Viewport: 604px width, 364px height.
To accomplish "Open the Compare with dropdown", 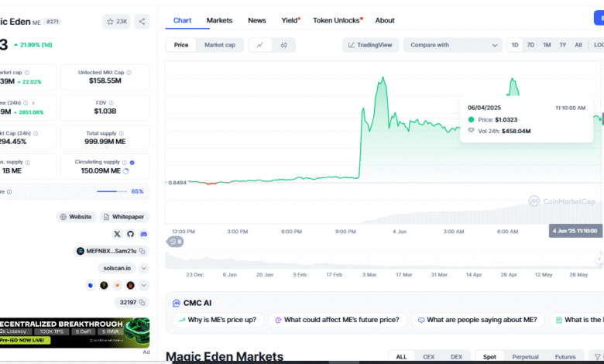I will coord(453,45).
